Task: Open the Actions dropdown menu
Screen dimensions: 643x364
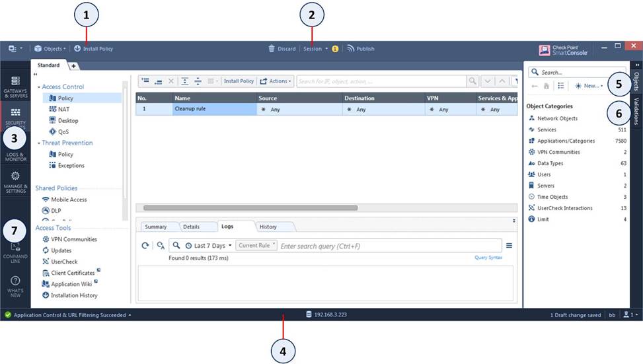Action: coord(274,81)
